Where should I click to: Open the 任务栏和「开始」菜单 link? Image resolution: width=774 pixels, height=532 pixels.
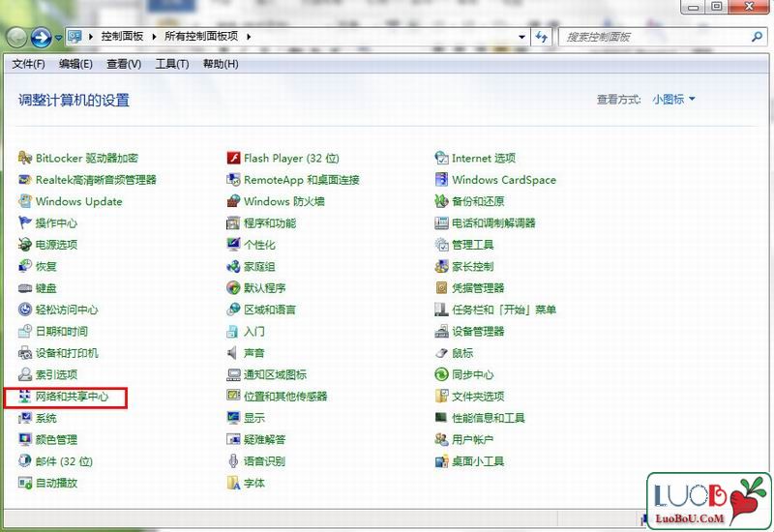504,310
